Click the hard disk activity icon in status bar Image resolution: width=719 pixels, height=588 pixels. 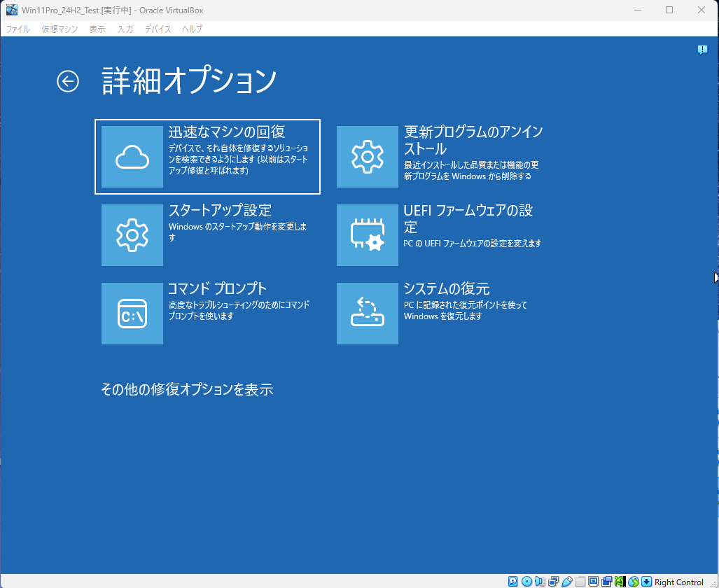[513, 582]
